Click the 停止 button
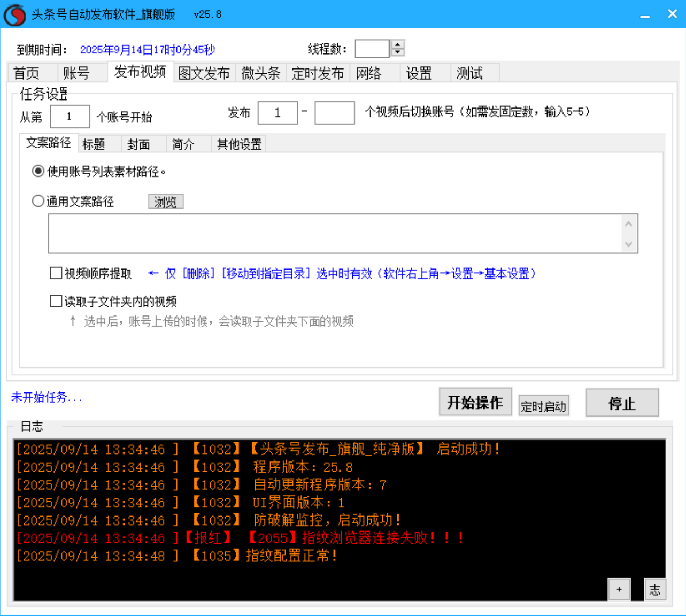Image resolution: width=686 pixels, height=616 pixels. pos(622,403)
